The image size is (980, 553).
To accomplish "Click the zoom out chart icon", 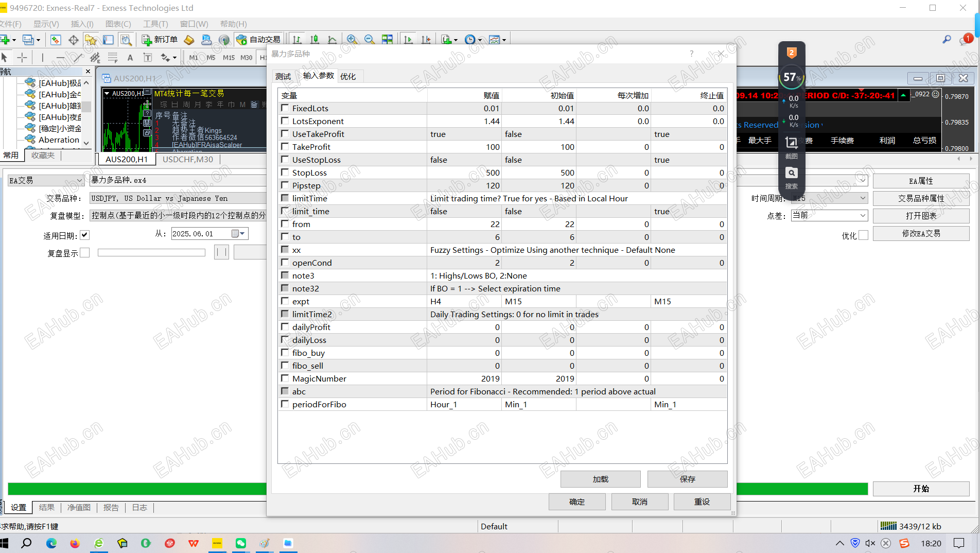I will pos(370,40).
